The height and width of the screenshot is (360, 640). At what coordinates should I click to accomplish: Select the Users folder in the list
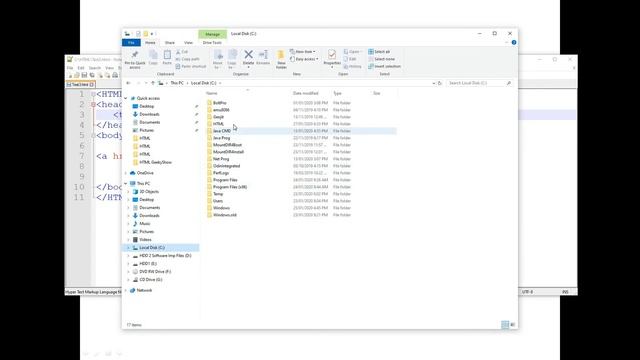point(218,201)
